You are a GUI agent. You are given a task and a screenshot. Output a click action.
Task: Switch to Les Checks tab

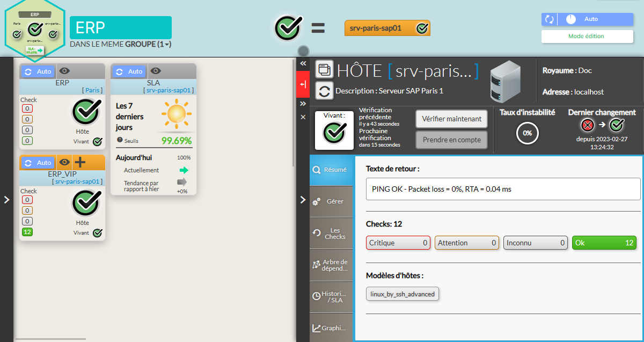coord(332,233)
